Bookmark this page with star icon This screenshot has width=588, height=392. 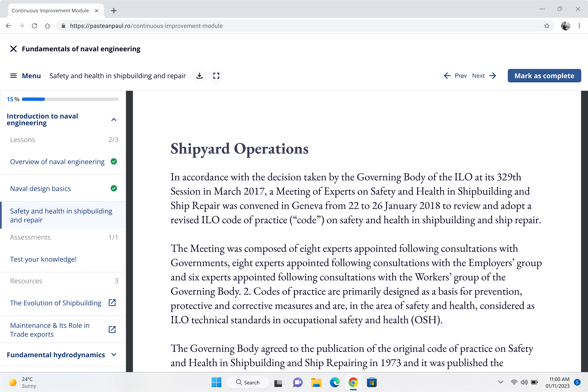pyautogui.click(x=547, y=26)
